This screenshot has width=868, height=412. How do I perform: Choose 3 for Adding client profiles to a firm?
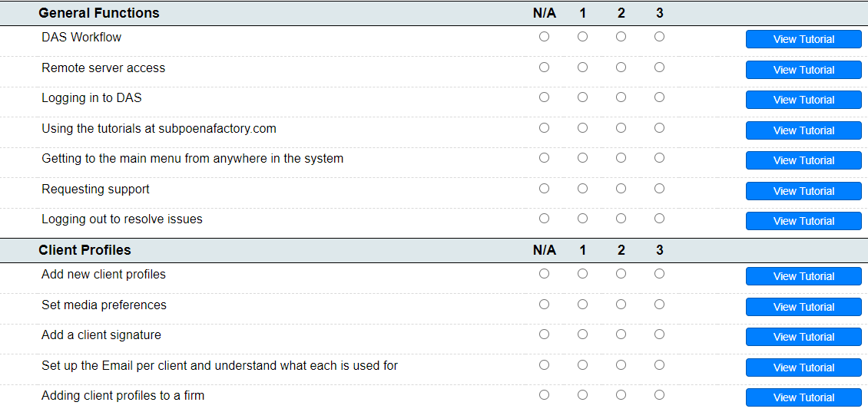(x=659, y=395)
